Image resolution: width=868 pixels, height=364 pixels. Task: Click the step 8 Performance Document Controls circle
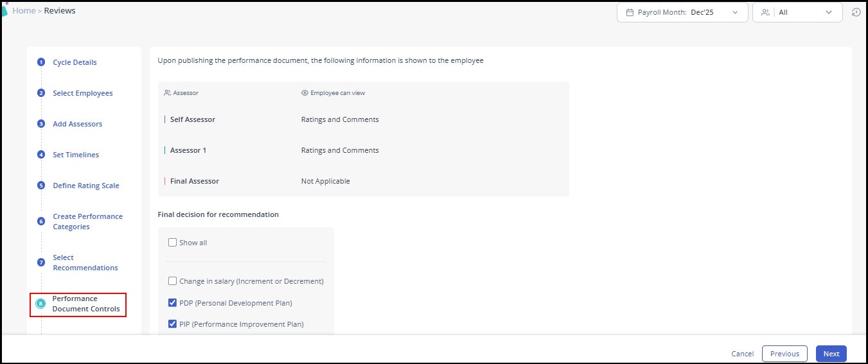tap(41, 304)
